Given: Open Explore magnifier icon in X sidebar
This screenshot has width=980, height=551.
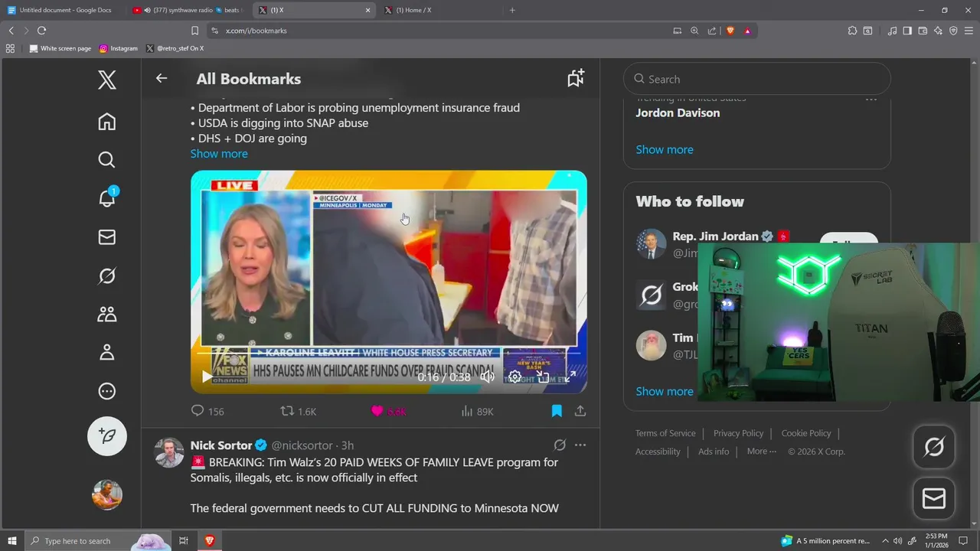Looking at the screenshot, I should coord(107,160).
